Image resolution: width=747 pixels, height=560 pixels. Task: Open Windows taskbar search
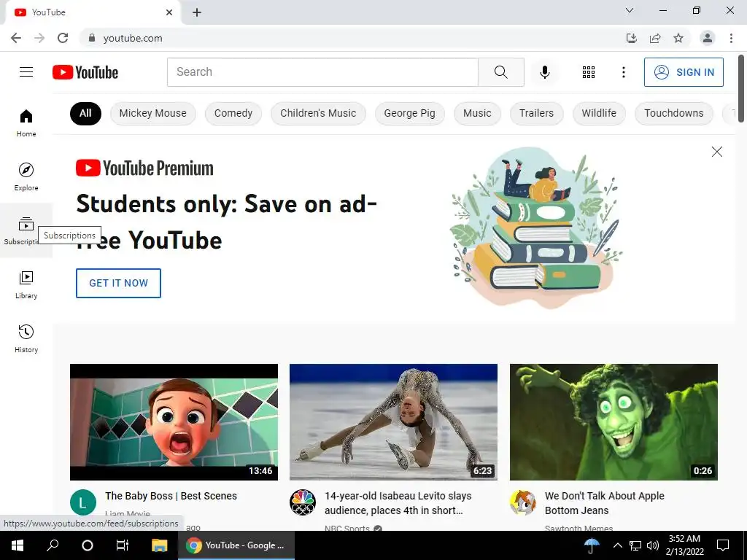tap(53, 545)
